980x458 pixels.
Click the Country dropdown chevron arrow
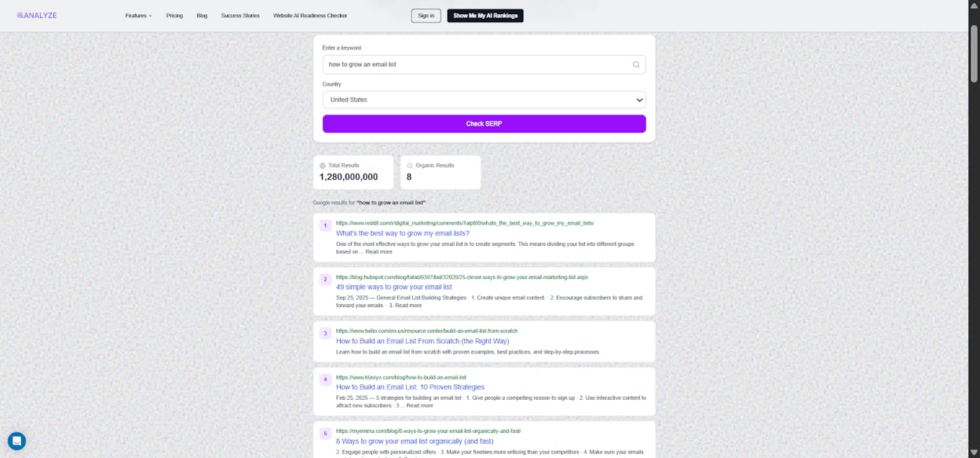(x=638, y=100)
